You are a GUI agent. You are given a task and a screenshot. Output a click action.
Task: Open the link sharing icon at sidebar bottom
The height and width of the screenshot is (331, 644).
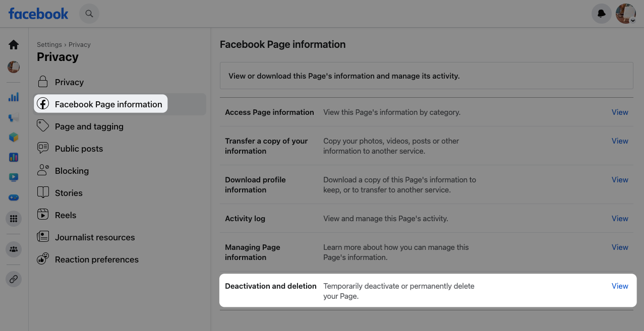[14, 279]
